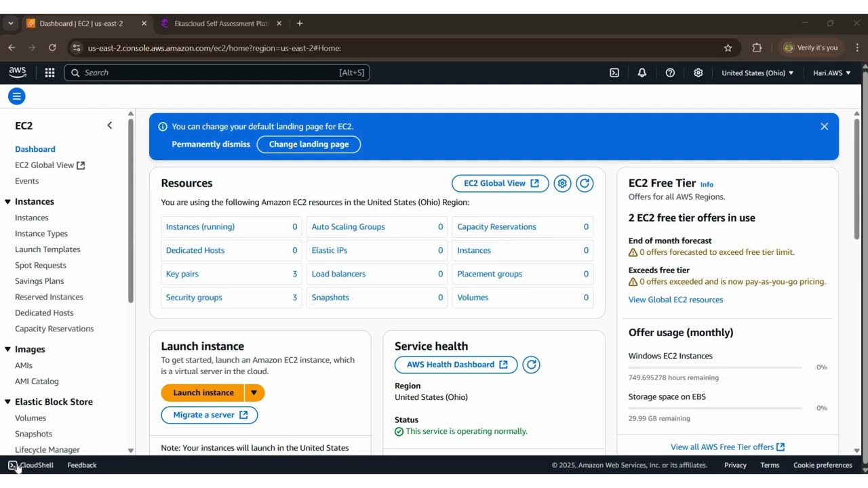The image size is (868, 488).
Task: Click Permanently dismiss in the banner
Action: 211,144
